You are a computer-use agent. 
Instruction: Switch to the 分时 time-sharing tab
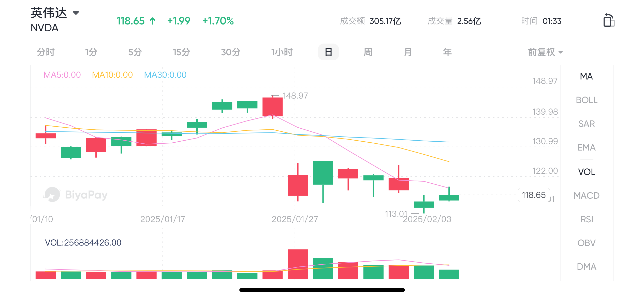pos(46,52)
